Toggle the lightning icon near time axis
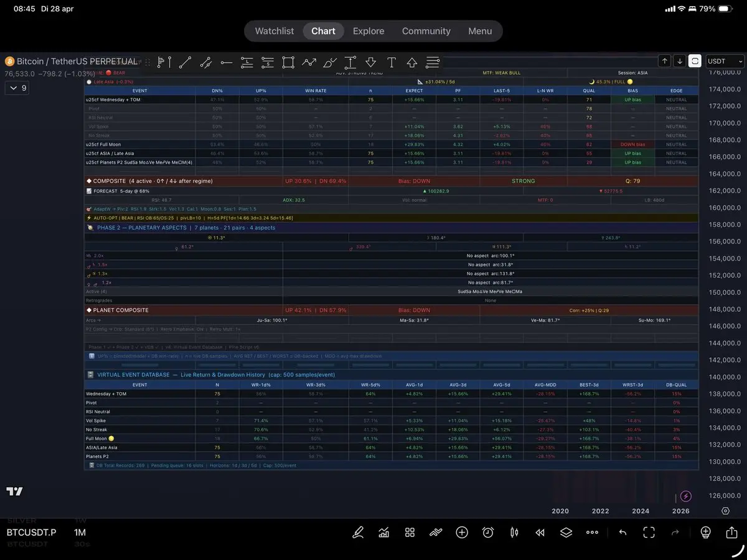Viewport: 747px width, 560px height. pos(685,496)
